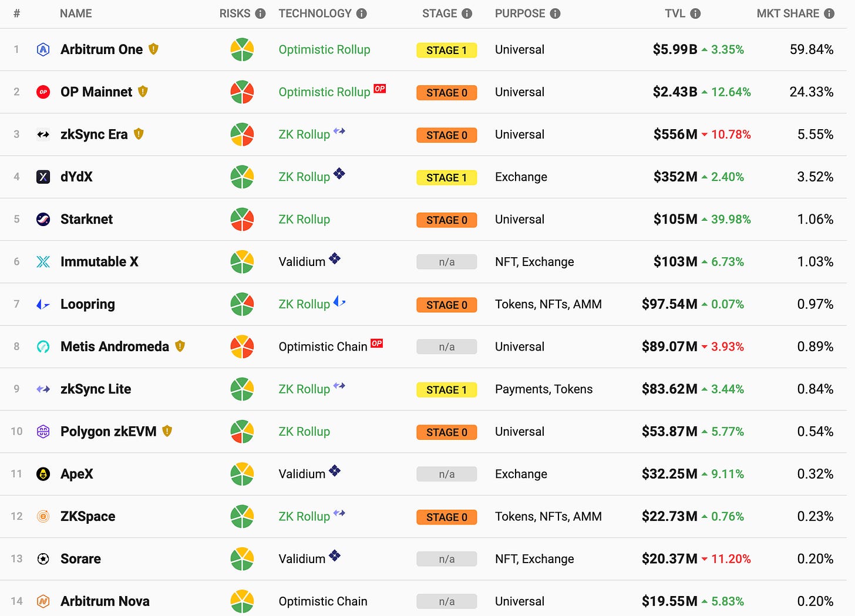Click the STAGE 1 badge for Arbitrum One

click(x=447, y=51)
